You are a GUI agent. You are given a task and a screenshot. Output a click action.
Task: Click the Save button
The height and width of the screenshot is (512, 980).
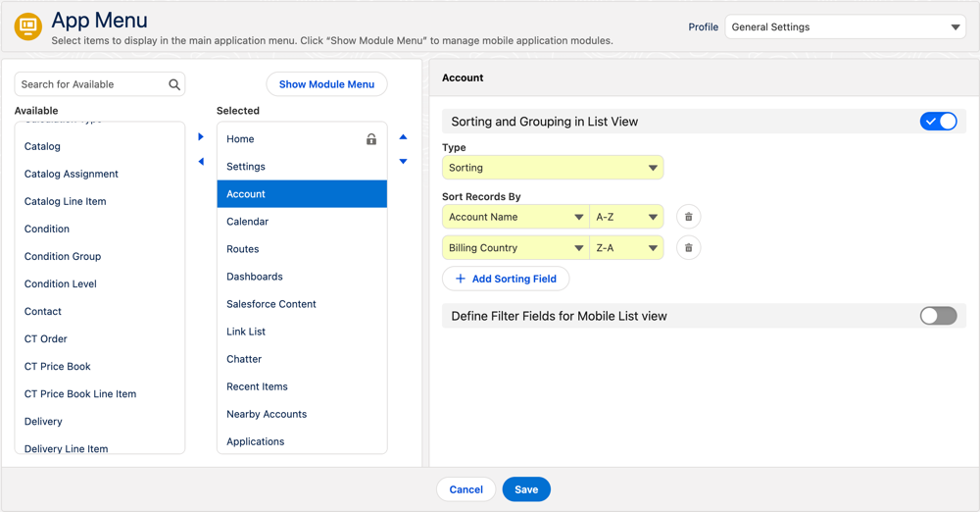click(526, 489)
